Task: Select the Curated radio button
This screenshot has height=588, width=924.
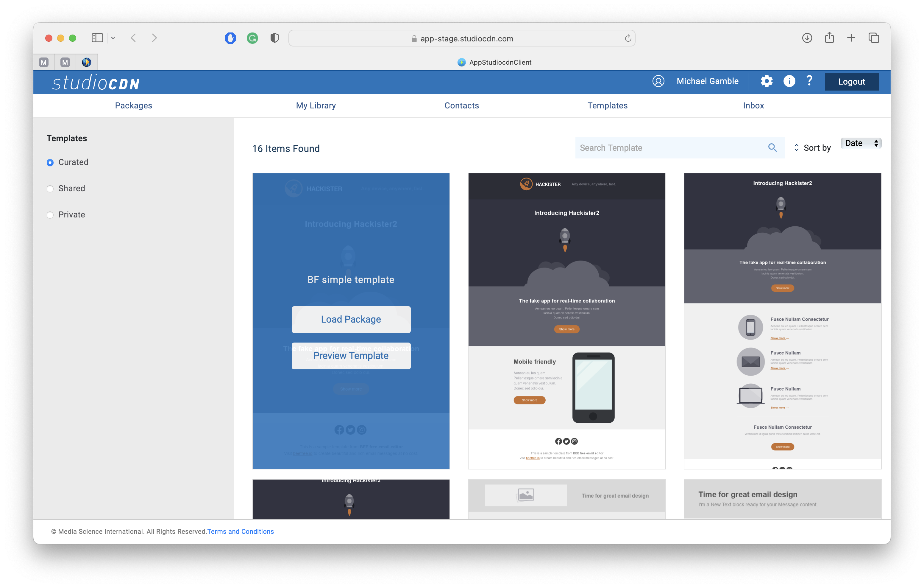Action: pos(50,162)
